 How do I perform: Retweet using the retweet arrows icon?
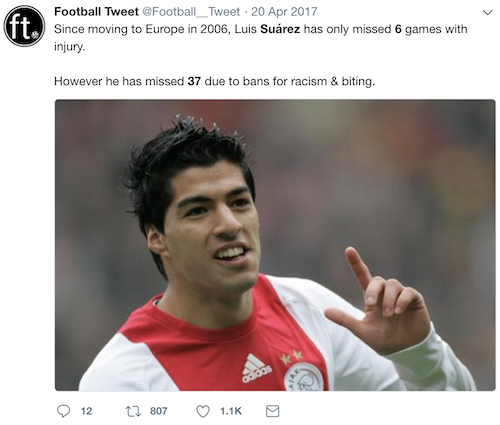[132, 411]
